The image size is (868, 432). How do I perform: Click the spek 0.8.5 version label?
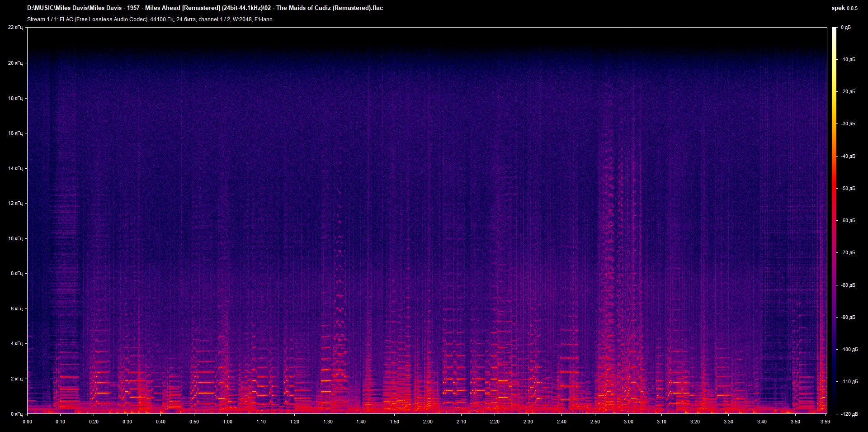pos(844,8)
